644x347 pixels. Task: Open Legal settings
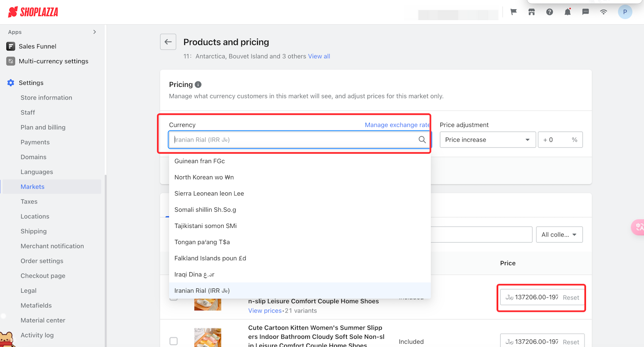[29, 290]
